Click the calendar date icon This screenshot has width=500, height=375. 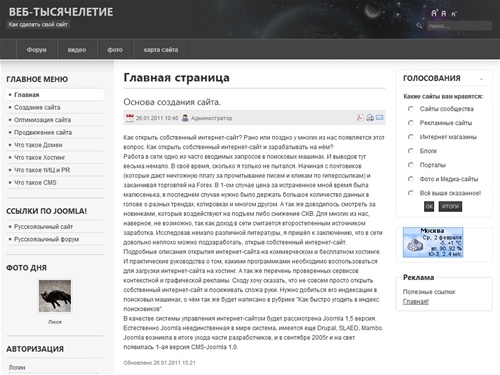click(130, 118)
